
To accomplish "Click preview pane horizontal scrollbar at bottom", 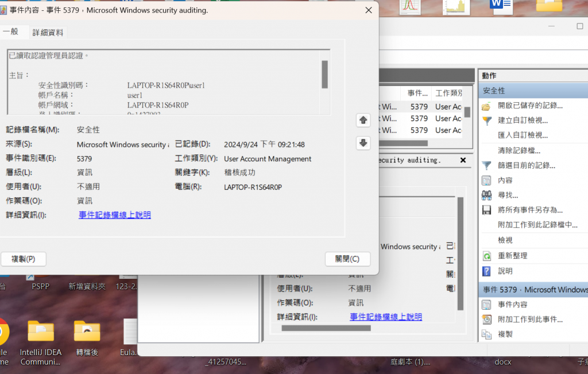I will point(326,328).
